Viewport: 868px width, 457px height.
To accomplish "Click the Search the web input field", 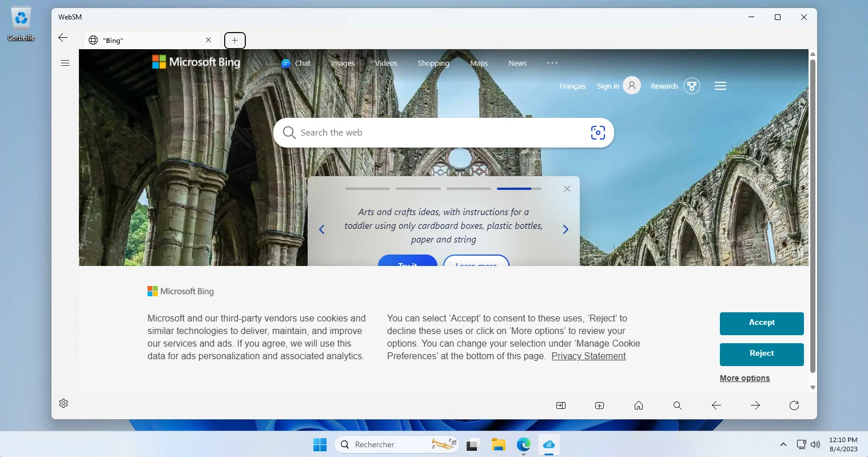I will click(400, 132).
